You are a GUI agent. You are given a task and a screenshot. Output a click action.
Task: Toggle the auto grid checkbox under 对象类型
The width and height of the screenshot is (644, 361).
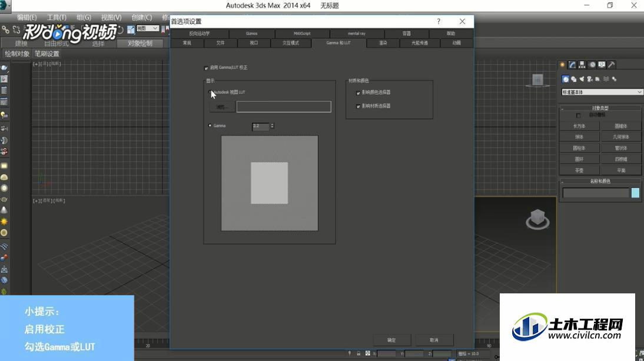579,115
